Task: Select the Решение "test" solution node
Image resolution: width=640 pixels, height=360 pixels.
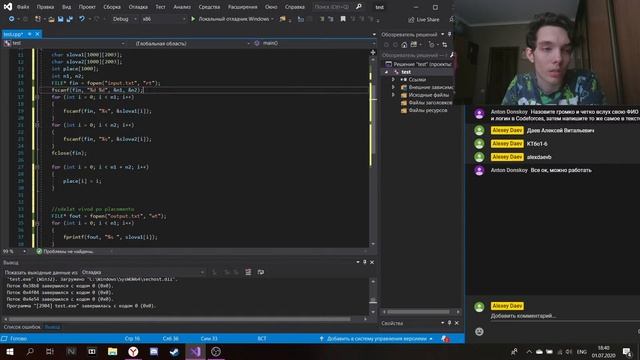Action: click(419, 64)
